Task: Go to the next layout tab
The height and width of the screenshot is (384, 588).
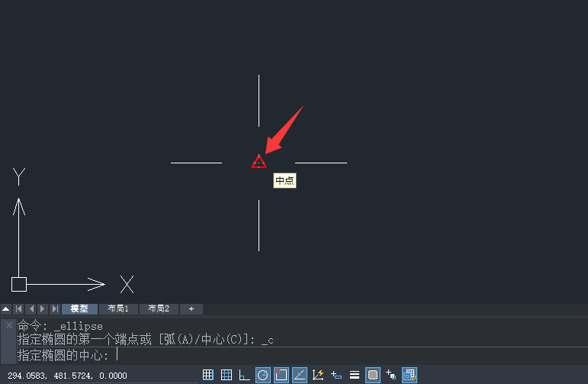Action: 43,309
